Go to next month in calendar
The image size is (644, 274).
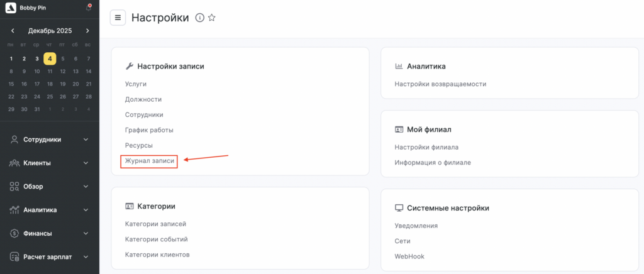87,30
